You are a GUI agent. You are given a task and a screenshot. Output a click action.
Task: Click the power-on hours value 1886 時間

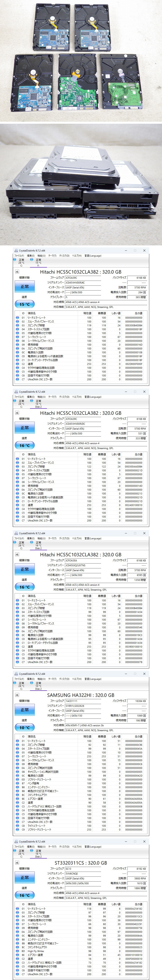pyautogui.click(x=137, y=888)
